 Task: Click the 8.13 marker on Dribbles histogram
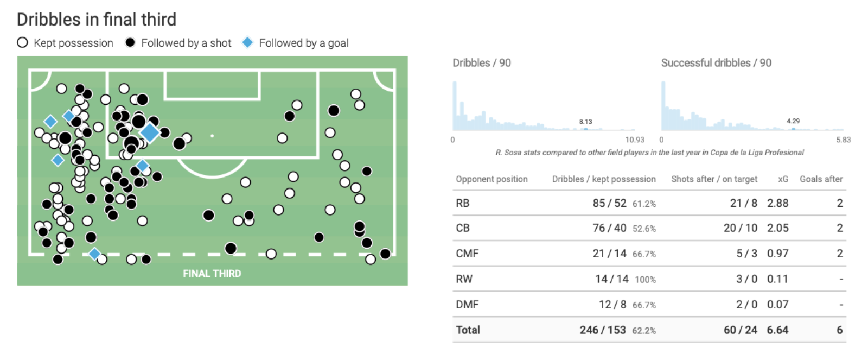(x=585, y=128)
